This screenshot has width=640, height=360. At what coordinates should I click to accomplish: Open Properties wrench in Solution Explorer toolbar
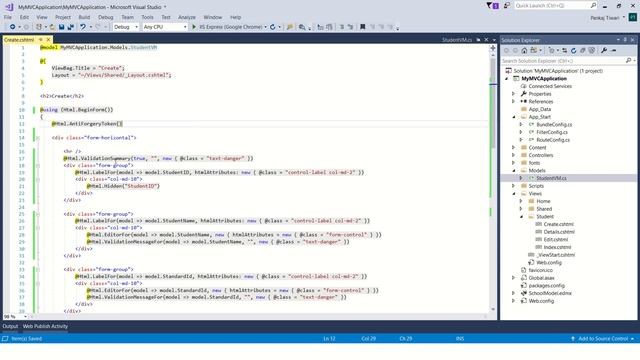click(x=604, y=51)
